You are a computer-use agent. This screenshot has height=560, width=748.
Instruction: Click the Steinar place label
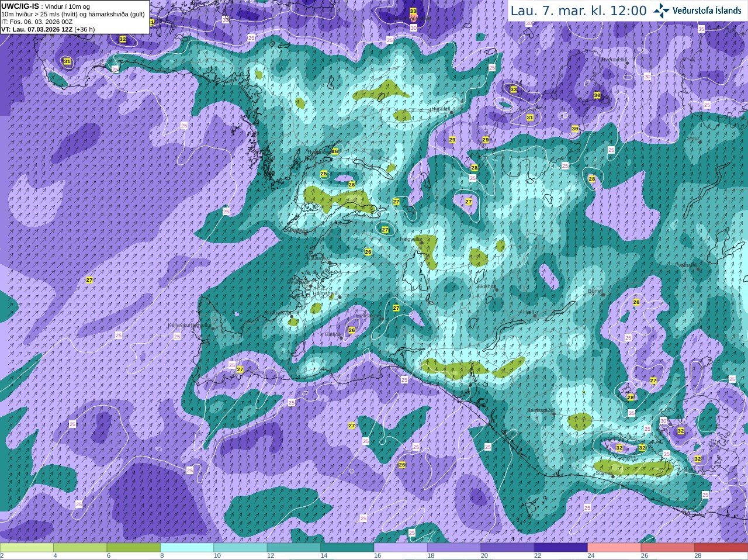pos(603,473)
